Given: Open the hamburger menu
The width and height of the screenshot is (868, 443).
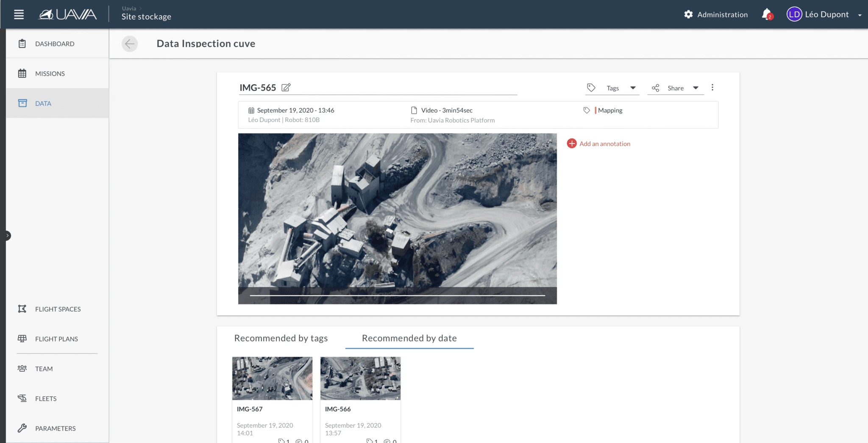Looking at the screenshot, I should [18, 14].
